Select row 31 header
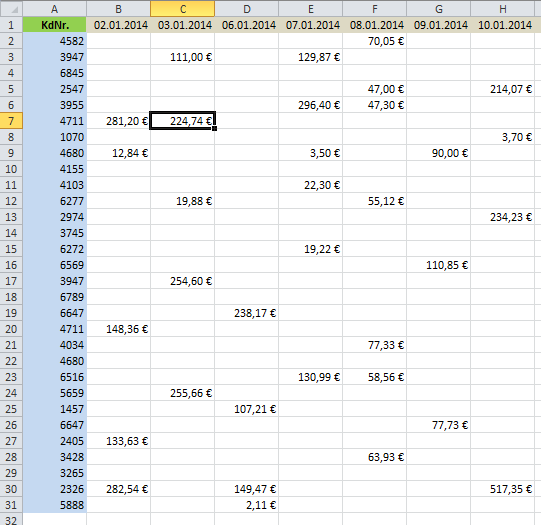541x525 pixels. tap(11, 505)
